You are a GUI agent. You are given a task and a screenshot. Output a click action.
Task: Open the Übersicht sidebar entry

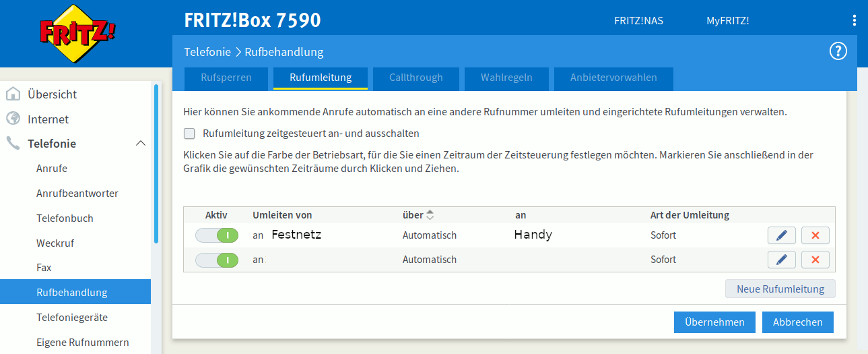[75, 94]
